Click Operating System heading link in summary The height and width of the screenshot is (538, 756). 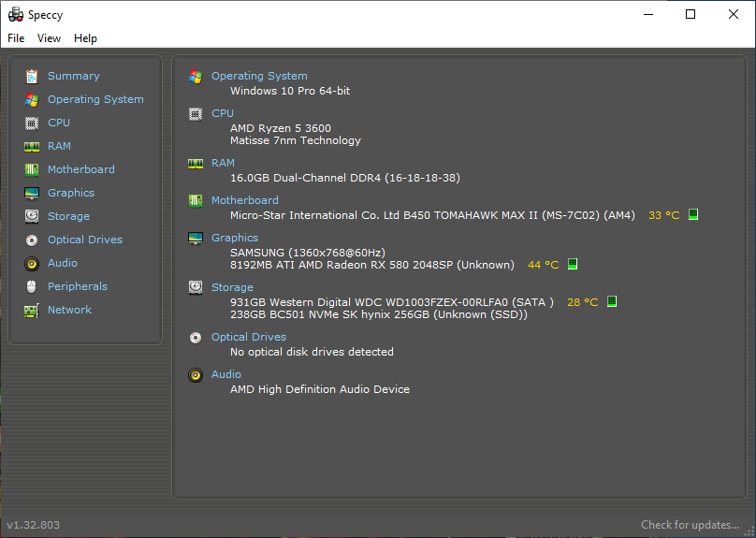[259, 76]
